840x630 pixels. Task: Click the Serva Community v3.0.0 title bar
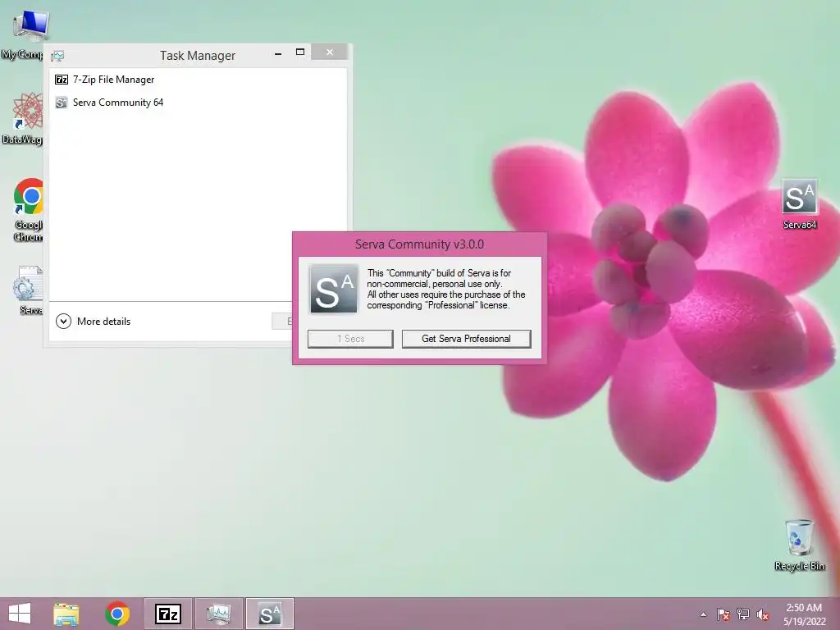pyautogui.click(x=419, y=244)
